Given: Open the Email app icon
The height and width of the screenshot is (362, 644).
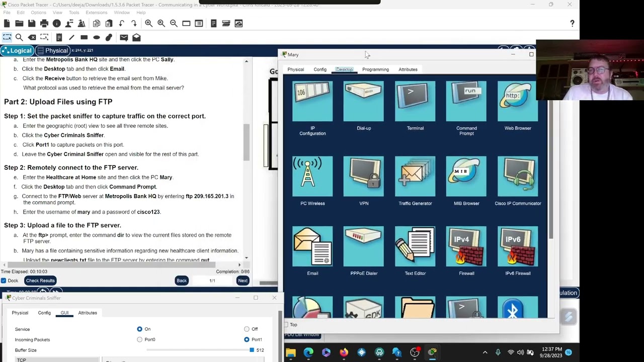Looking at the screenshot, I should [x=312, y=246].
